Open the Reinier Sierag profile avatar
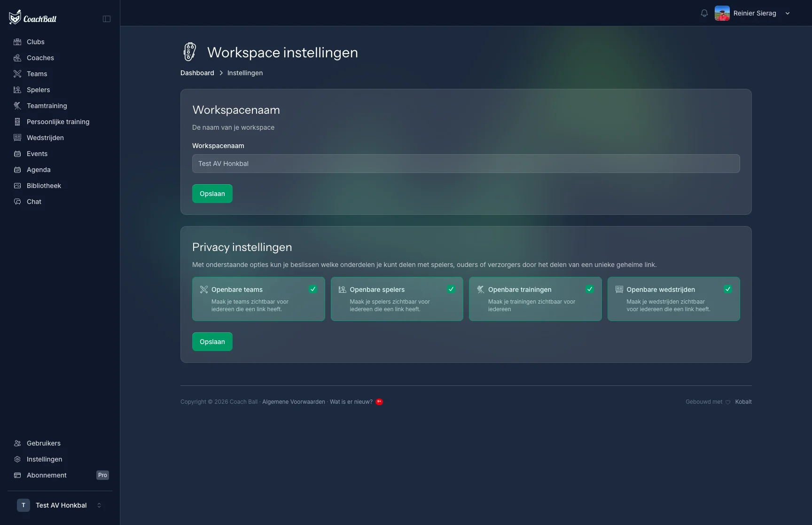This screenshot has height=525, width=812. coord(722,13)
